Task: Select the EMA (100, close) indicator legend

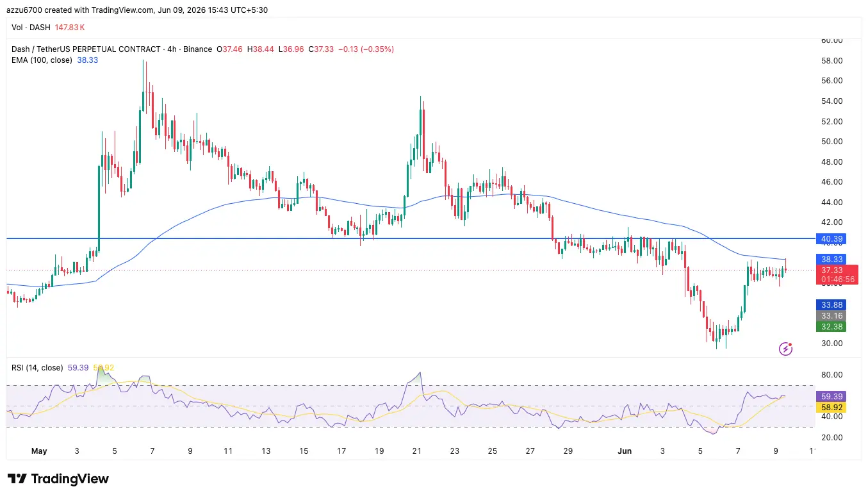Action: point(42,60)
